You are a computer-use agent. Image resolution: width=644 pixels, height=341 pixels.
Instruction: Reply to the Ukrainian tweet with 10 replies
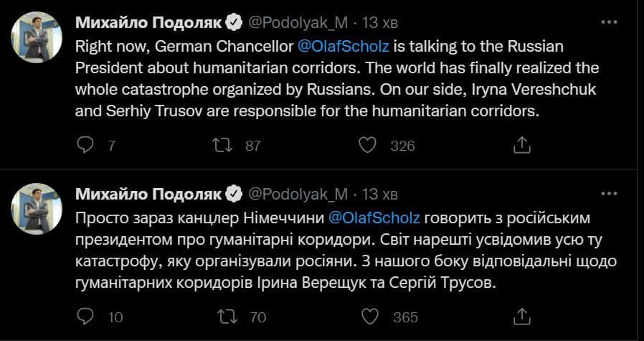85,316
